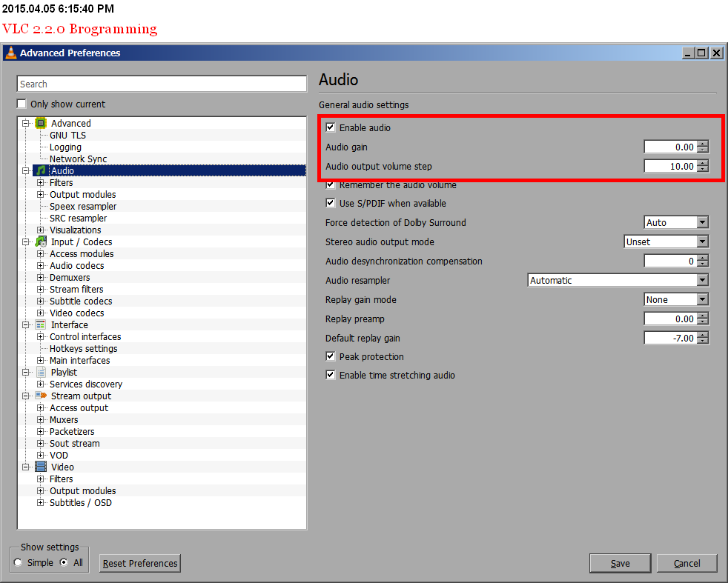Click the Save button

click(x=620, y=563)
